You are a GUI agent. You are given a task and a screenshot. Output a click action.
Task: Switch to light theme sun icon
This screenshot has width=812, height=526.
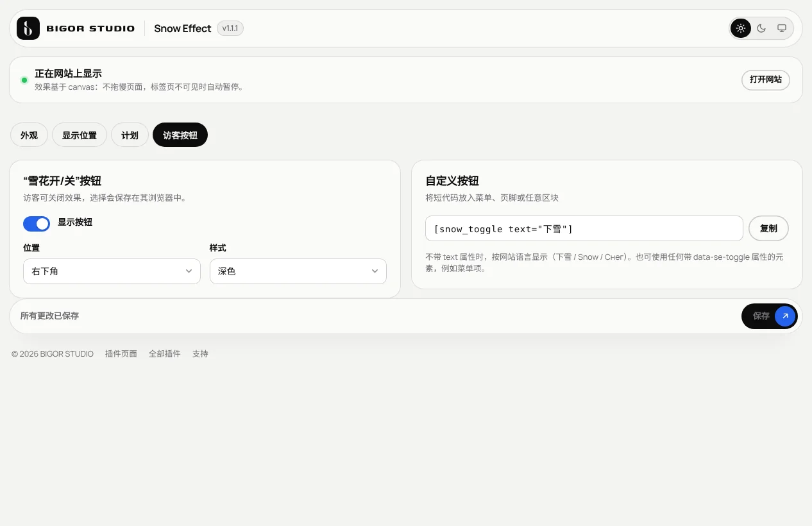coord(741,28)
